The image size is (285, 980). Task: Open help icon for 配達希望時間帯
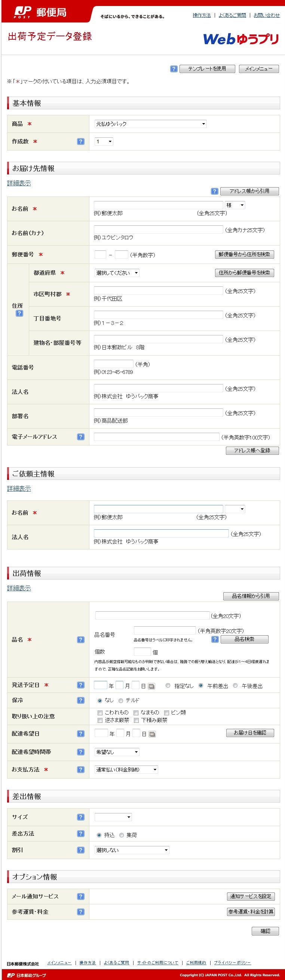(80, 752)
